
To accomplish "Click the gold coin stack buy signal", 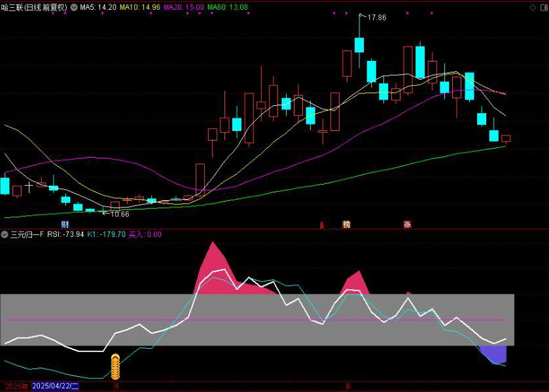I will 115,367.
